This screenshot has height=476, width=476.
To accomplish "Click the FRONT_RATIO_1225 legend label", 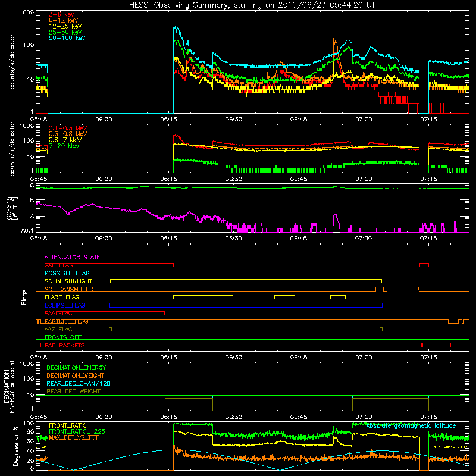I will (77, 431).
